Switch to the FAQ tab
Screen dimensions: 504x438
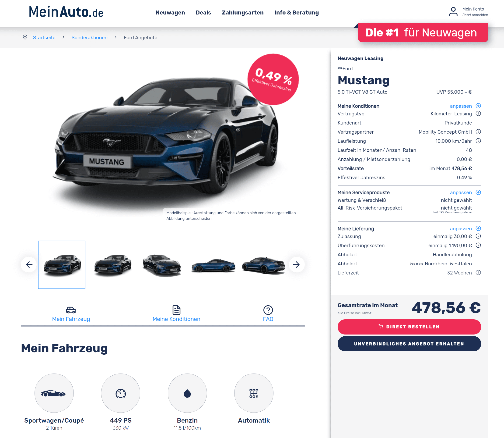[x=268, y=314]
